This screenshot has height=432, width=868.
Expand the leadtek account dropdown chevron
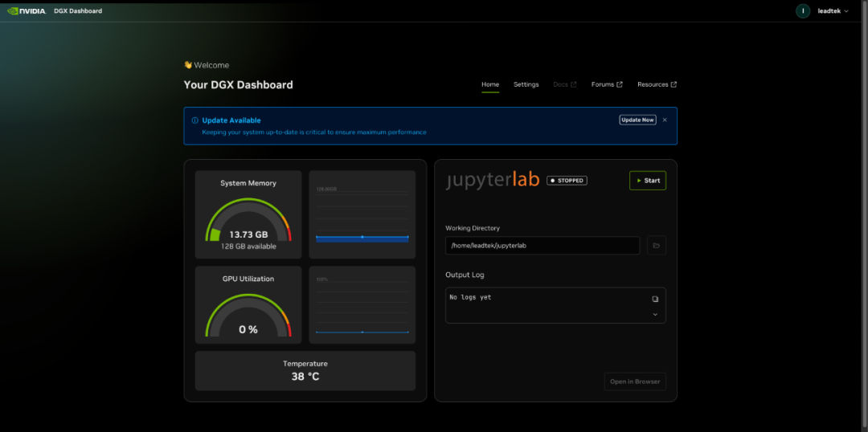coord(845,11)
